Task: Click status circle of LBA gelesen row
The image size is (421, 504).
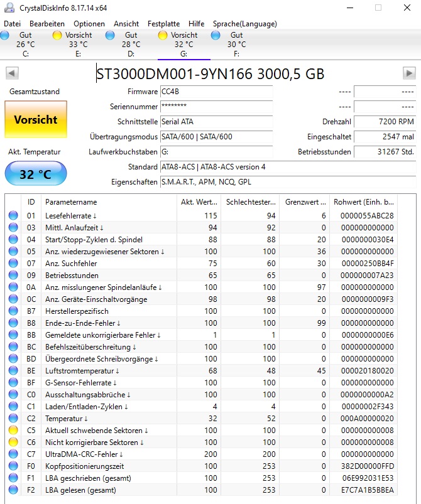Action: (13, 490)
